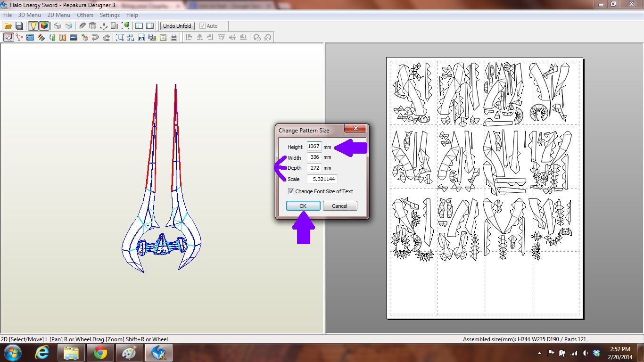Screen dimensions: 644x362
Task: Click inside the Height input field
Action: coord(314,147)
